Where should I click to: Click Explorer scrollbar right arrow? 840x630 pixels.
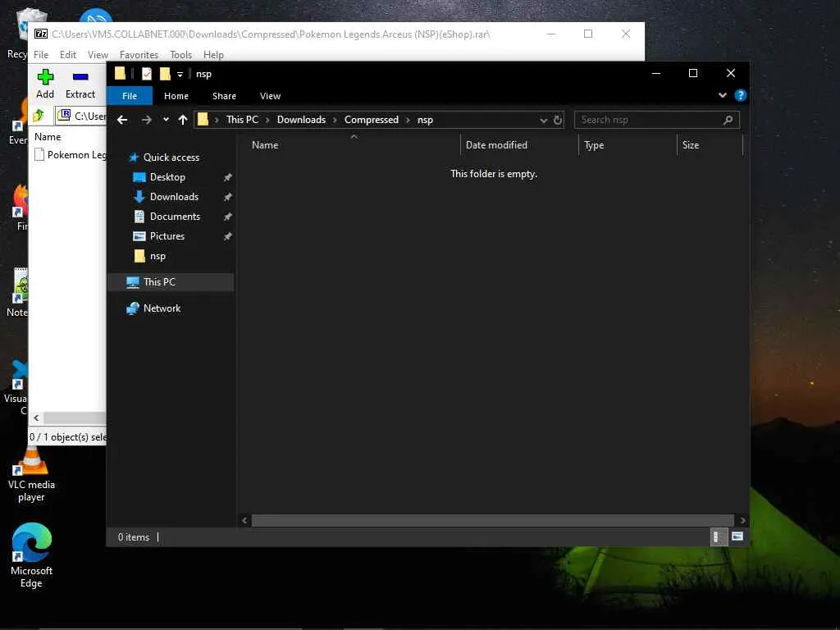742,520
